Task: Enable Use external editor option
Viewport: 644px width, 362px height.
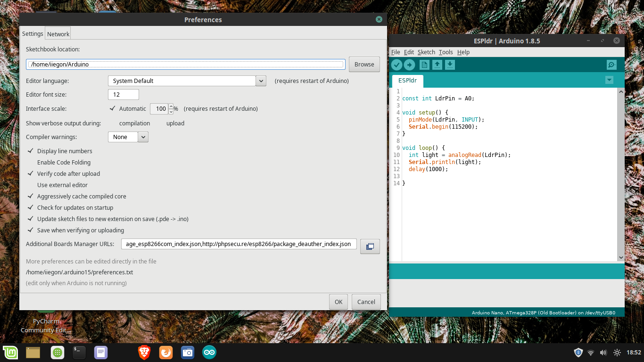Action: (x=31, y=185)
